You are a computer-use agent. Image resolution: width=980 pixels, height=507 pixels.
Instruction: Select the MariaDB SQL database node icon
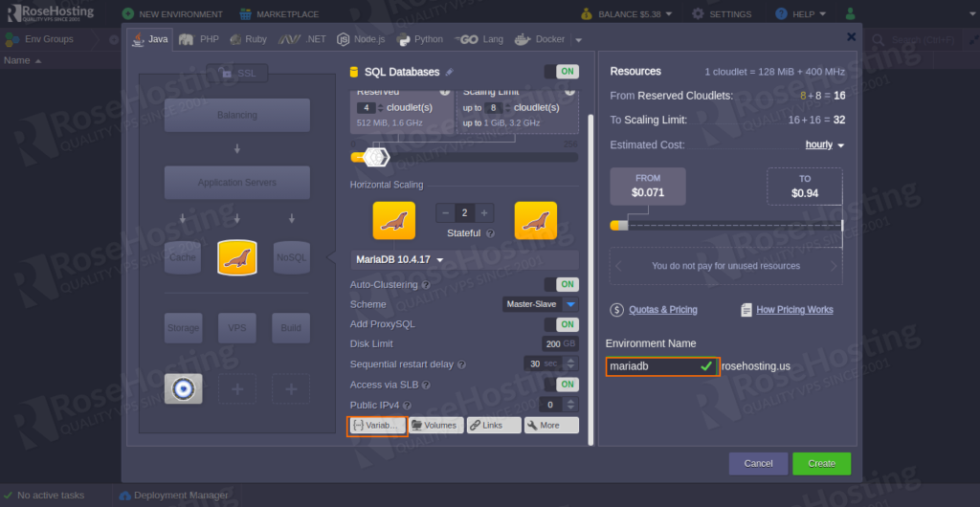236,256
